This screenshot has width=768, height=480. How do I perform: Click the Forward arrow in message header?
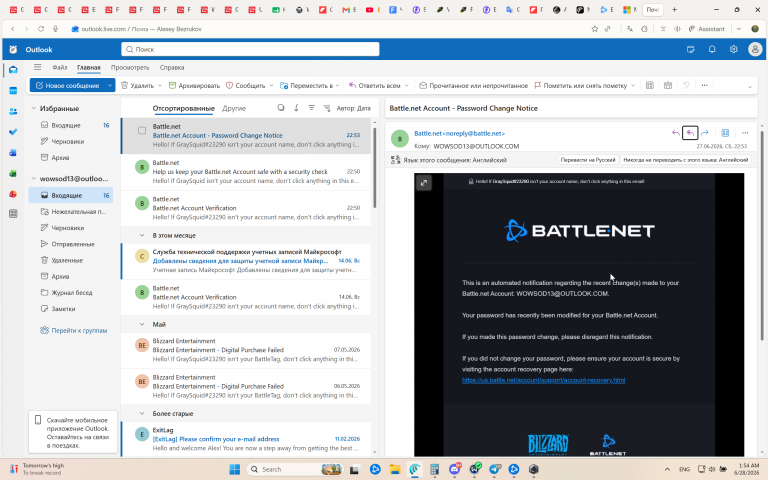click(x=704, y=133)
